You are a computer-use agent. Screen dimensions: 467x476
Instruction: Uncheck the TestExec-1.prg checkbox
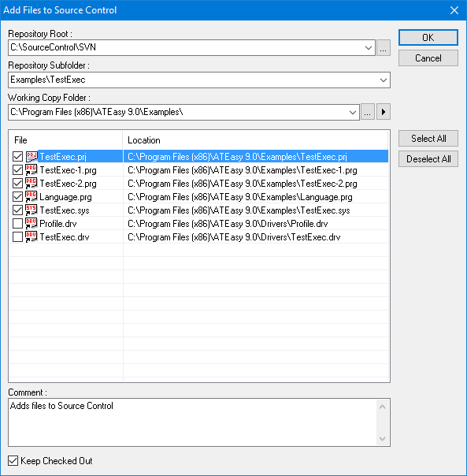(17, 170)
